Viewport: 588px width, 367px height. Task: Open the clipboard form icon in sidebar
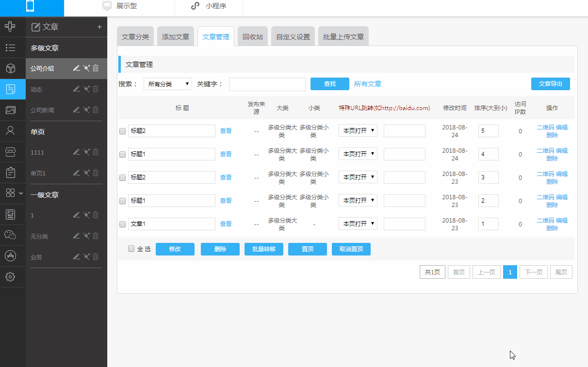[10, 172]
